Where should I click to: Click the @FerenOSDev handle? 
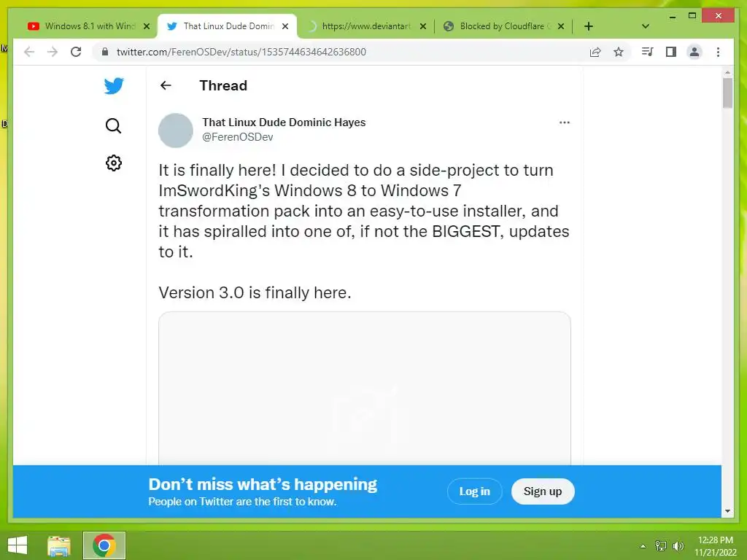click(x=238, y=137)
